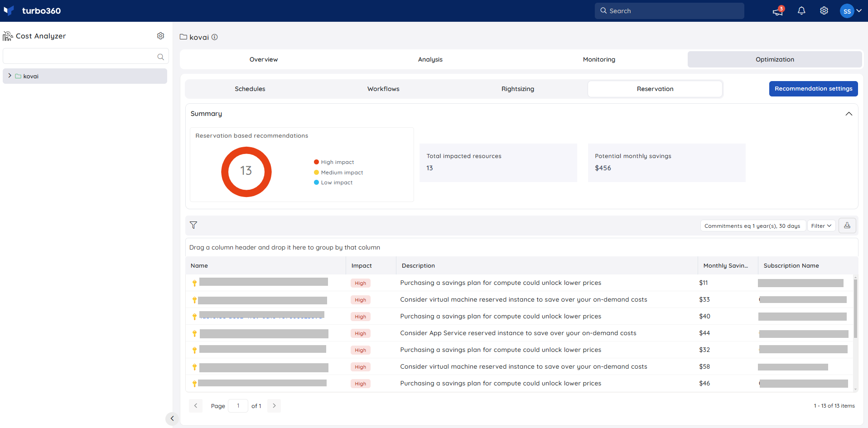Click the Total impacted resources card
The height and width of the screenshot is (428, 868).
point(498,163)
